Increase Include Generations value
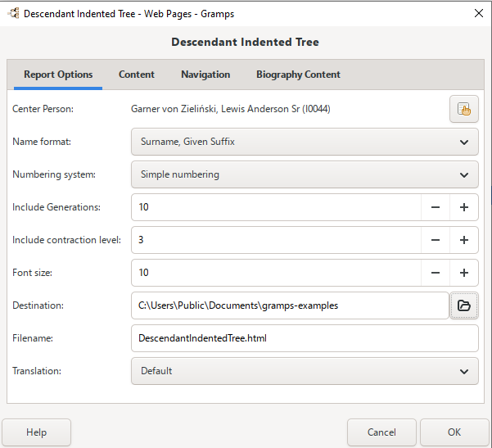 (x=464, y=207)
